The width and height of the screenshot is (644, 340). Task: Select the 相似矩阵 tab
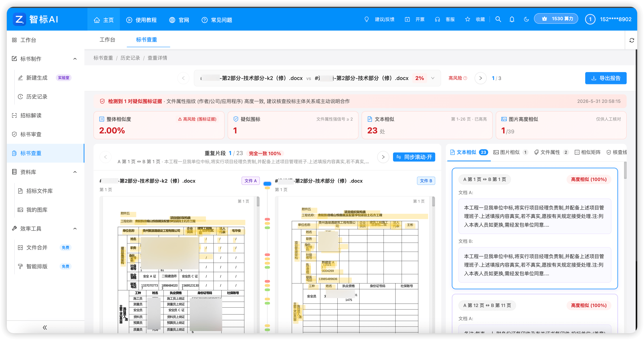coord(587,152)
